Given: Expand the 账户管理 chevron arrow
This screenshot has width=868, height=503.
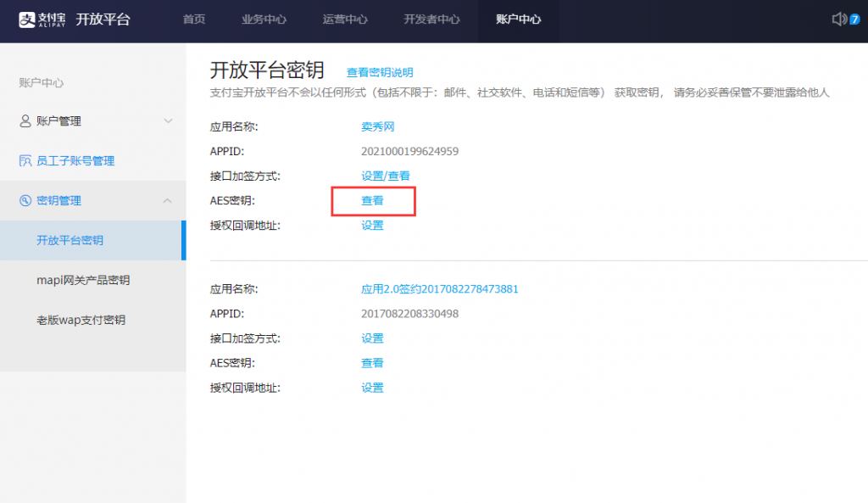Looking at the screenshot, I should 168,121.
